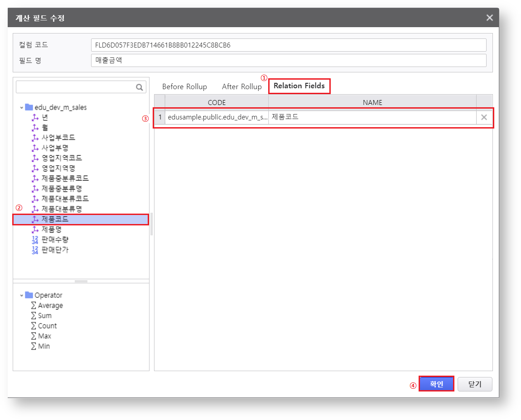Click the search magnifier icon in tree panel
Viewport: 521px width, 420px height.
pyautogui.click(x=140, y=87)
